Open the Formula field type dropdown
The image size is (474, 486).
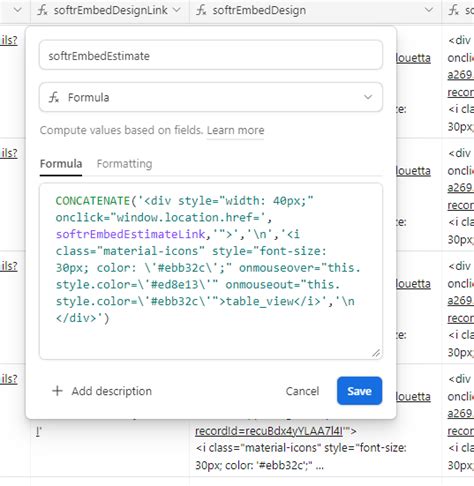click(x=211, y=97)
